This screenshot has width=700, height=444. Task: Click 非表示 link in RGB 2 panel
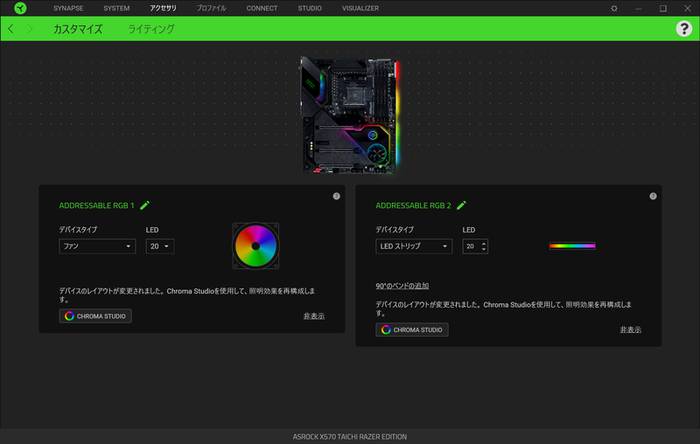coord(630,330)
